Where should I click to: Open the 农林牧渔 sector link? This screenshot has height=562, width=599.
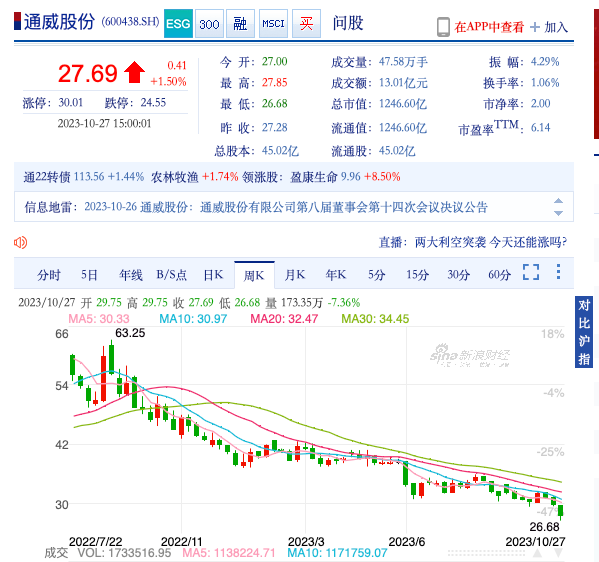(175, 177)
